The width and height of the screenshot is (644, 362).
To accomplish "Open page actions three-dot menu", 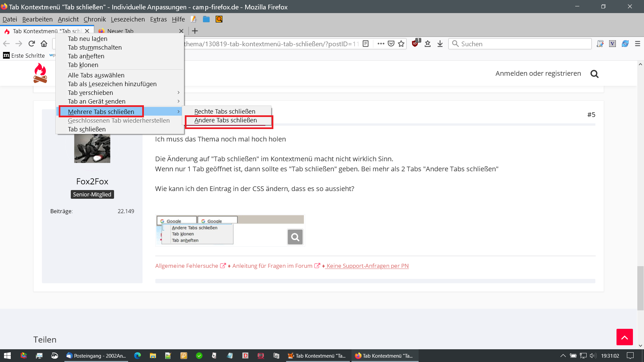I will pos(381,44).
